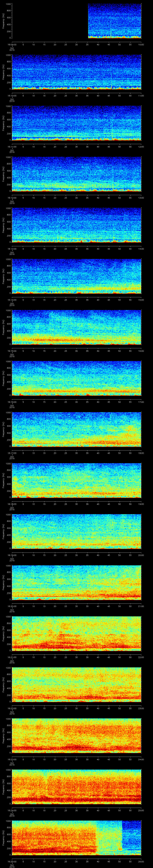Click the 21:00 end time label
Screen dimensions: 153x868
pyautogui.click(x=141, y=606)
